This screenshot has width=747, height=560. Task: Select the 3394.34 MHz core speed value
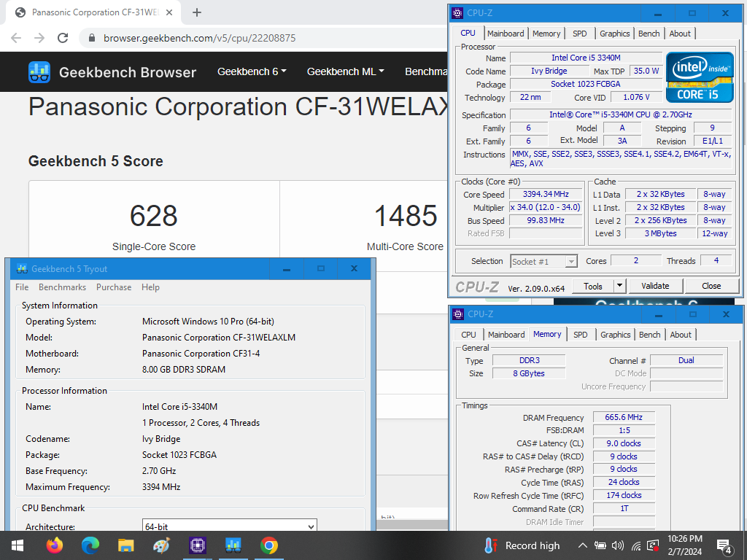pos(546,194)
